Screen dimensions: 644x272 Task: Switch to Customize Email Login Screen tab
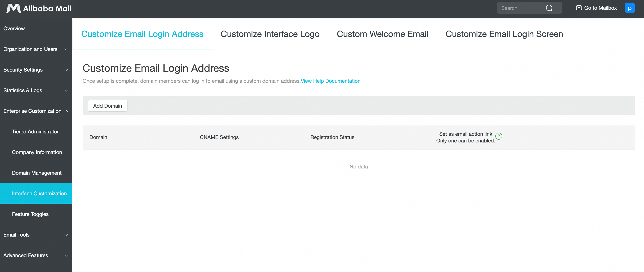(x=504, y=34)
